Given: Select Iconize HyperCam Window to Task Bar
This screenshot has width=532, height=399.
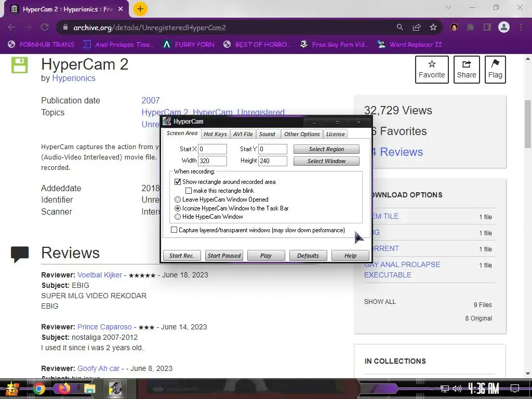Looking at the screenshot, I should point(178,208).
